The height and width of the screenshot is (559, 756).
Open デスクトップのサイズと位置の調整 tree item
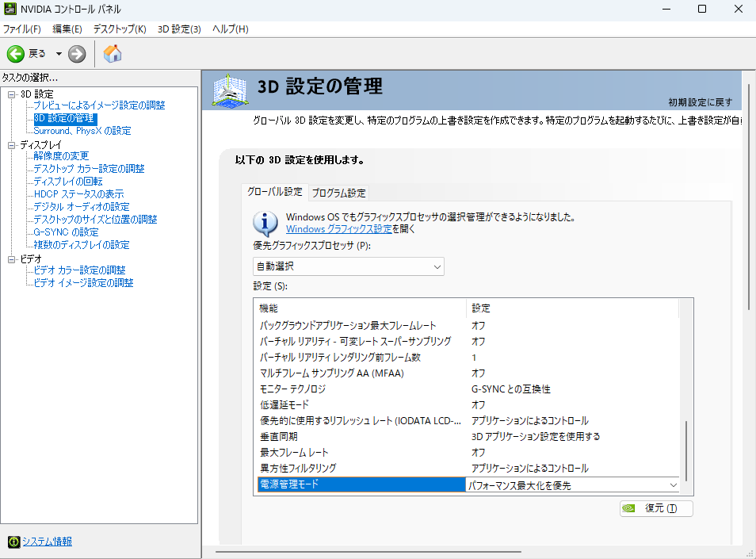95,220
